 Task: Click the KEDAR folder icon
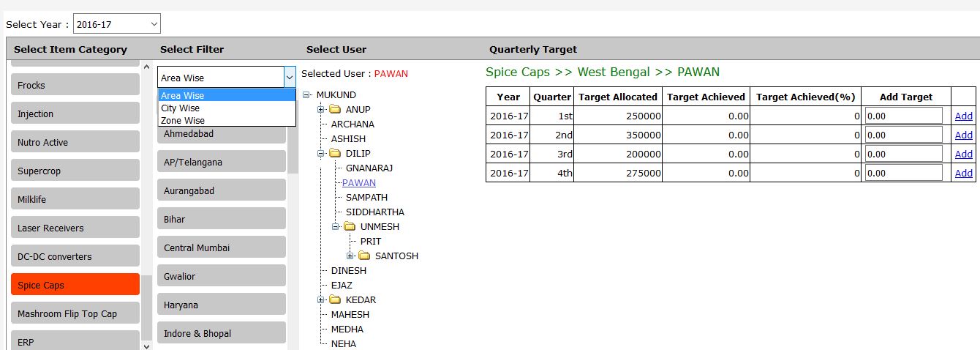coord(335,300)
